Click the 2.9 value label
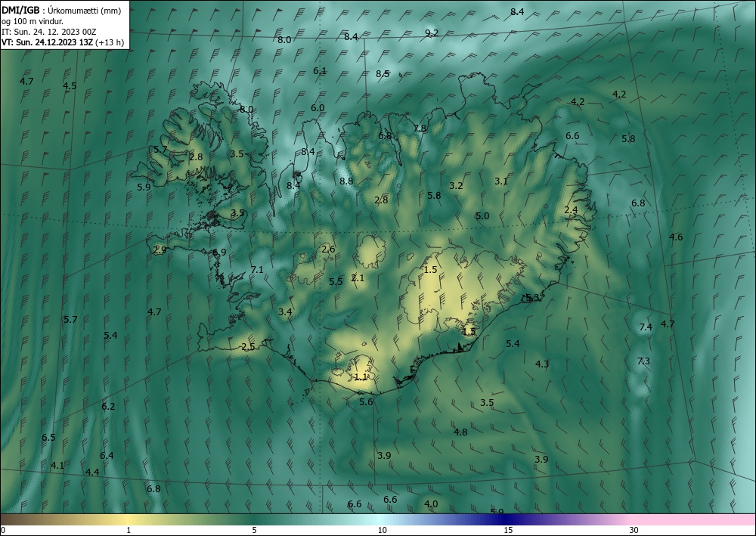 coord(160,249)
